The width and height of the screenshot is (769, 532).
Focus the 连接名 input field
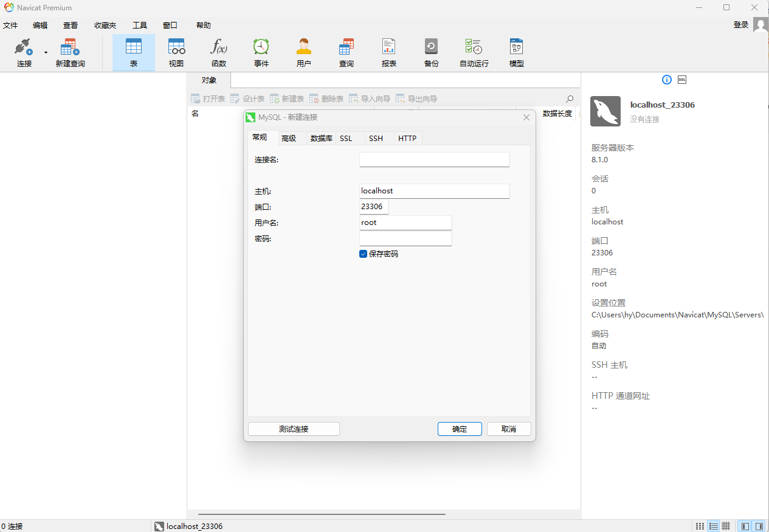(434, 159)
